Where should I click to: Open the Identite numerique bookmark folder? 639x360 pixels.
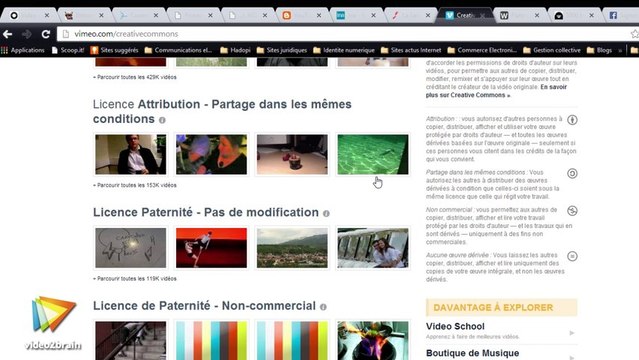(344, 50)
